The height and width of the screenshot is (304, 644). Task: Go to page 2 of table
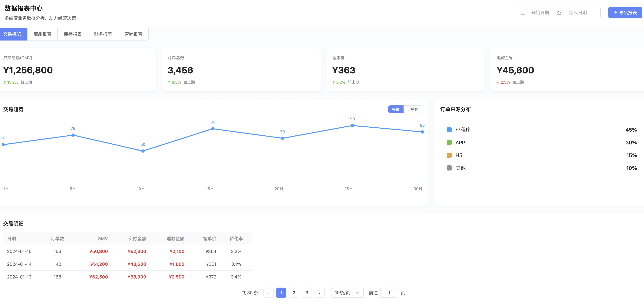294,293
